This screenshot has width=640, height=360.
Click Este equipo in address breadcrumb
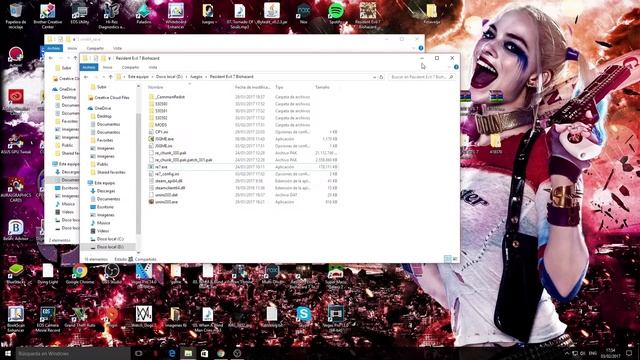pyautogui.click(x=138, y=77)
